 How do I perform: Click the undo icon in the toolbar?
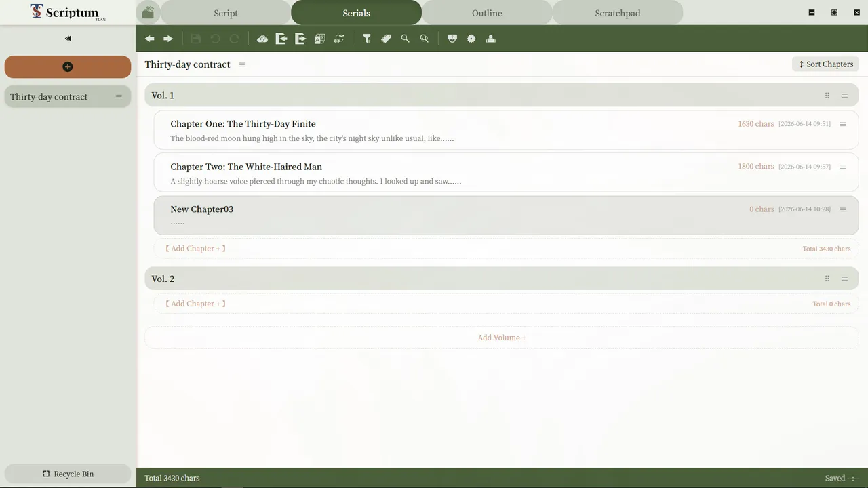[215, 39]
